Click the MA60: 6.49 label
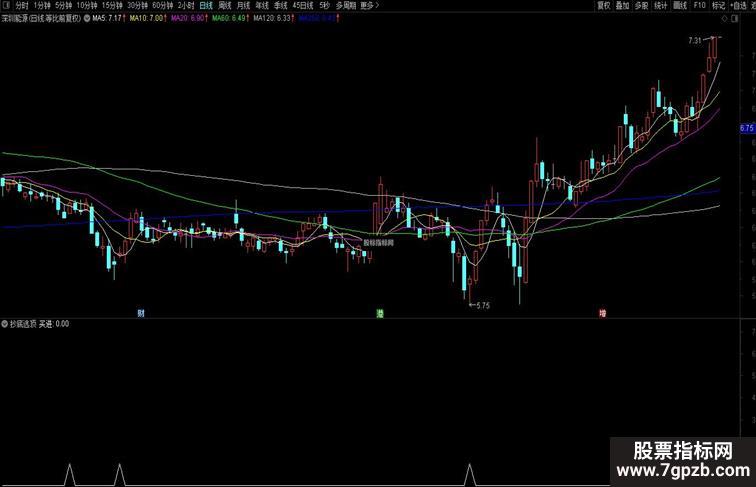Screen dimensions: 756x487 (x=231, y=18)
